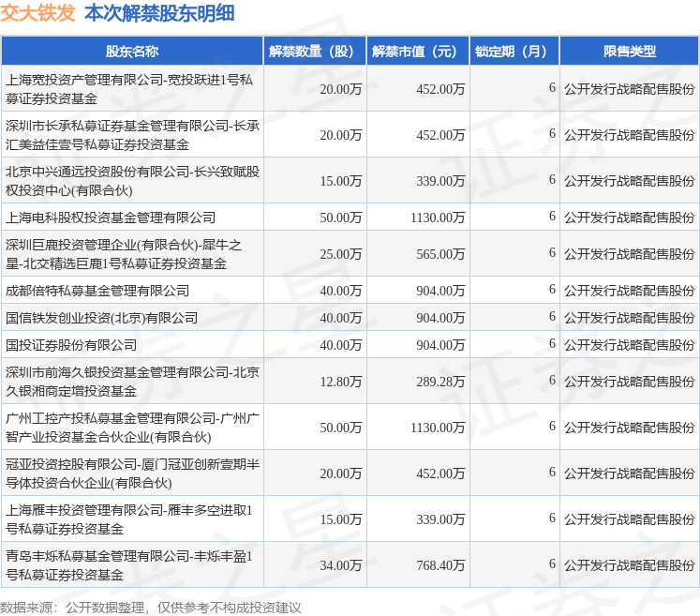Click the 解禁数量（股） column header
700x616 pixels.
click(315, 52)
